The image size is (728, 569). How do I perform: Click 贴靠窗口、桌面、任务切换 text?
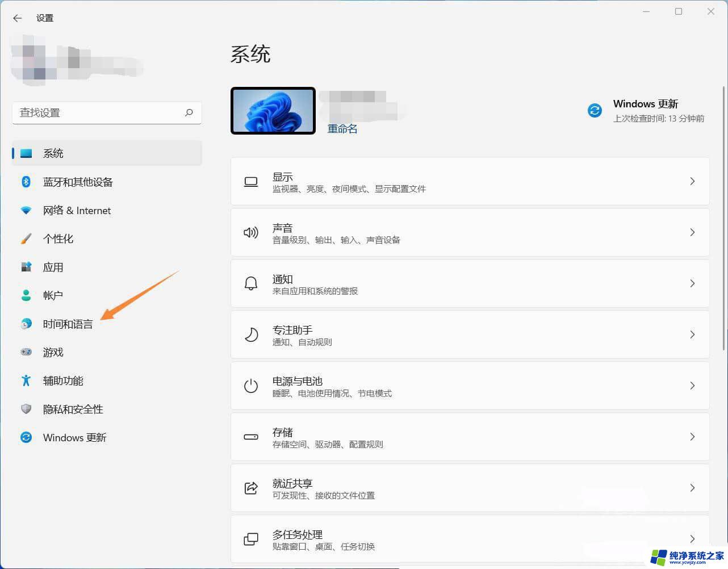point(324,547)
